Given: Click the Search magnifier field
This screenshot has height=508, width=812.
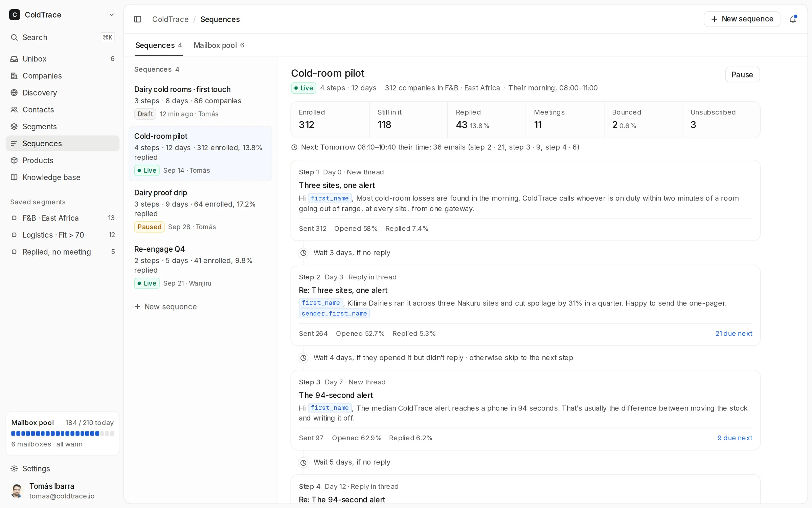Looking at the screenshot, I should point(63,37).
